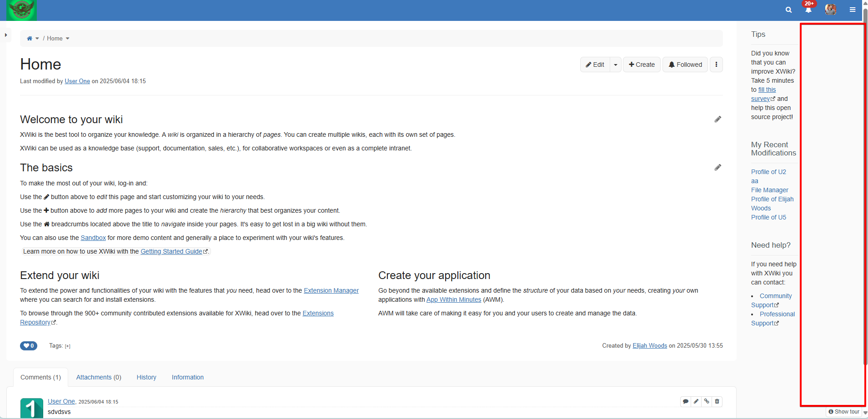Click User One's comment avatar
Viewport: 868px width, 419px height.
(x=32, y=408)
